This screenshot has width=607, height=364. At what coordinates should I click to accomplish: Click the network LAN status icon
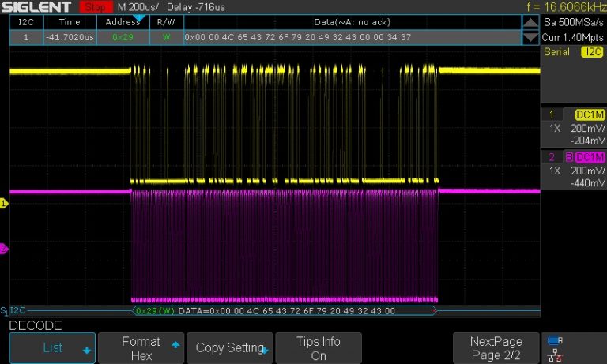pos(555,355)
